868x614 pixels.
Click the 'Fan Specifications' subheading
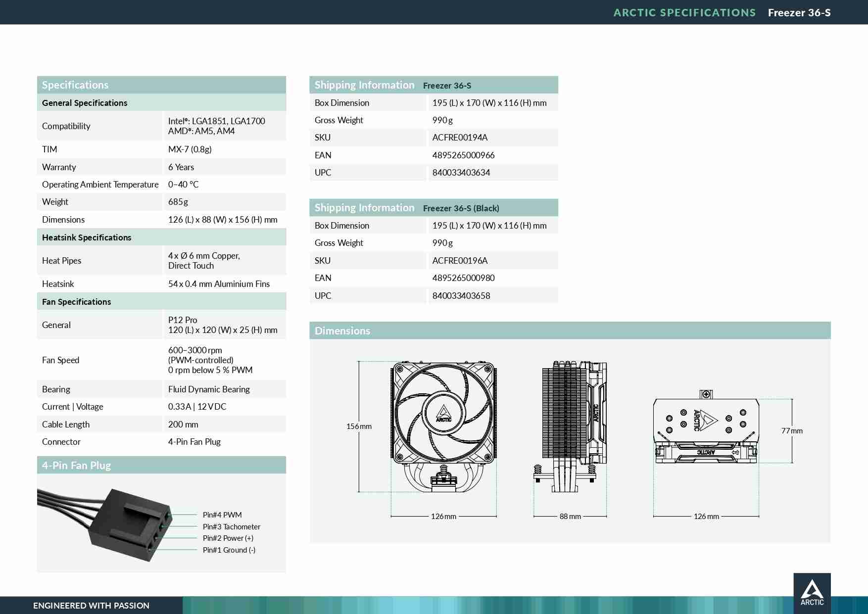pyautogui.click(x=77, y=302)
